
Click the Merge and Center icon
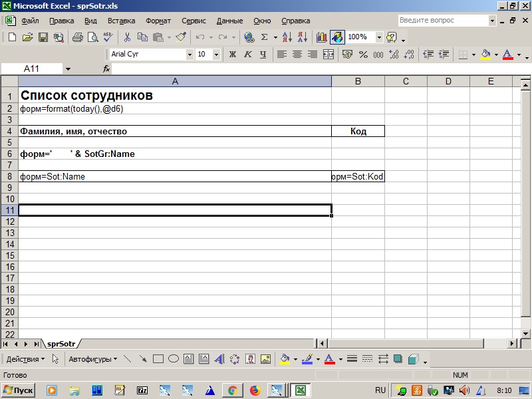[x=328, y=55]
